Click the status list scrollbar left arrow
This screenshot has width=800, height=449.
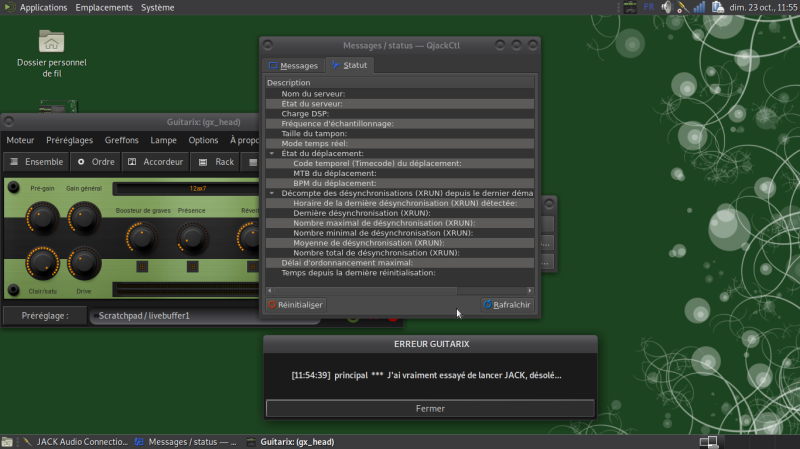point(269,291)
